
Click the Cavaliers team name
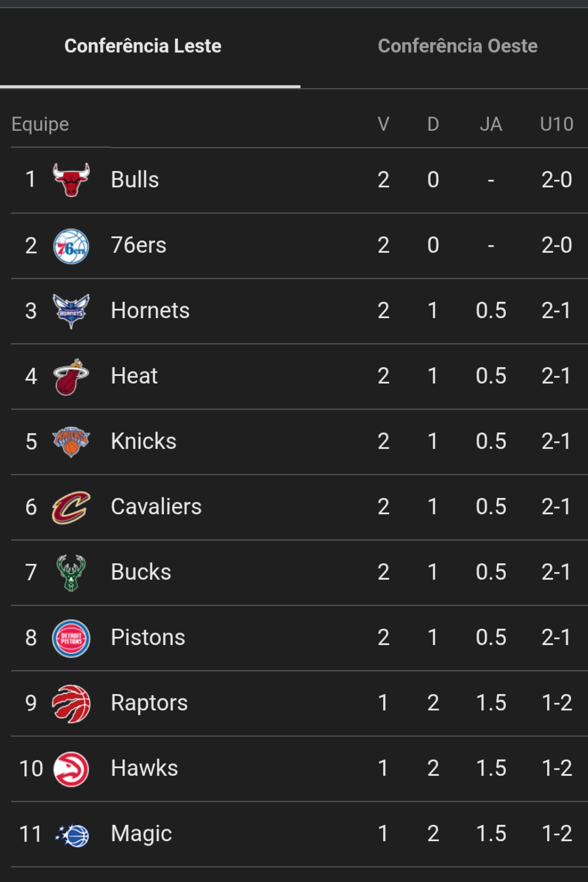point(156,507)
